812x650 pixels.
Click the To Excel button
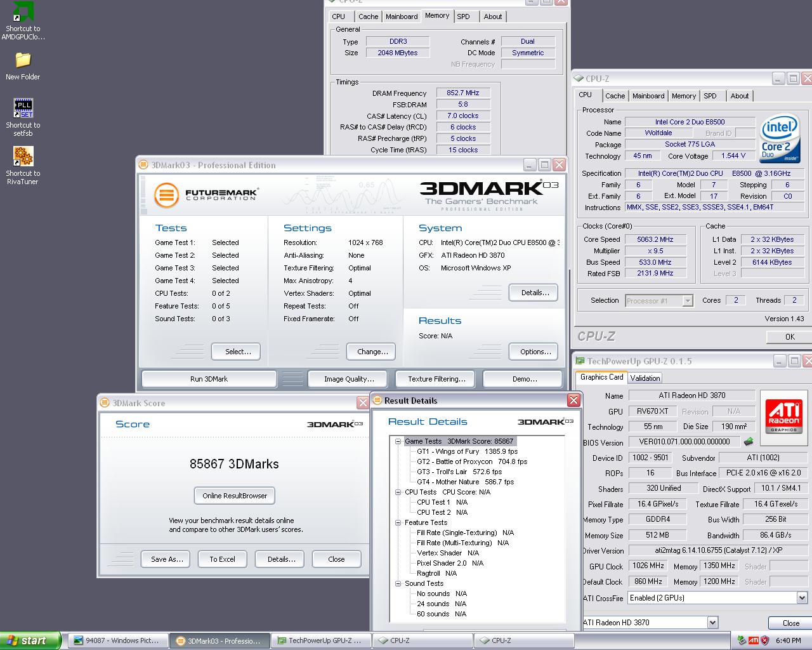[222, 559]
